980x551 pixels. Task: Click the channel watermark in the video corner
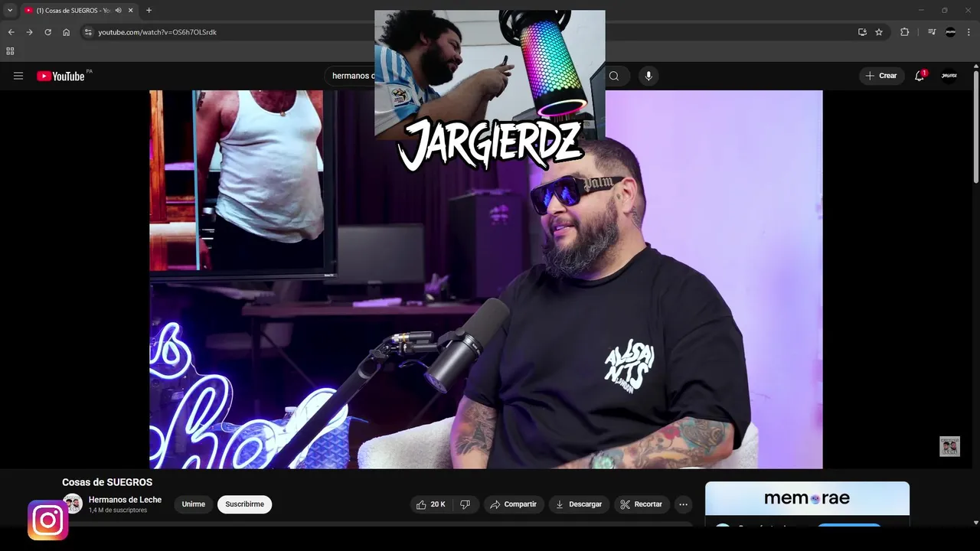coord(949,446)
